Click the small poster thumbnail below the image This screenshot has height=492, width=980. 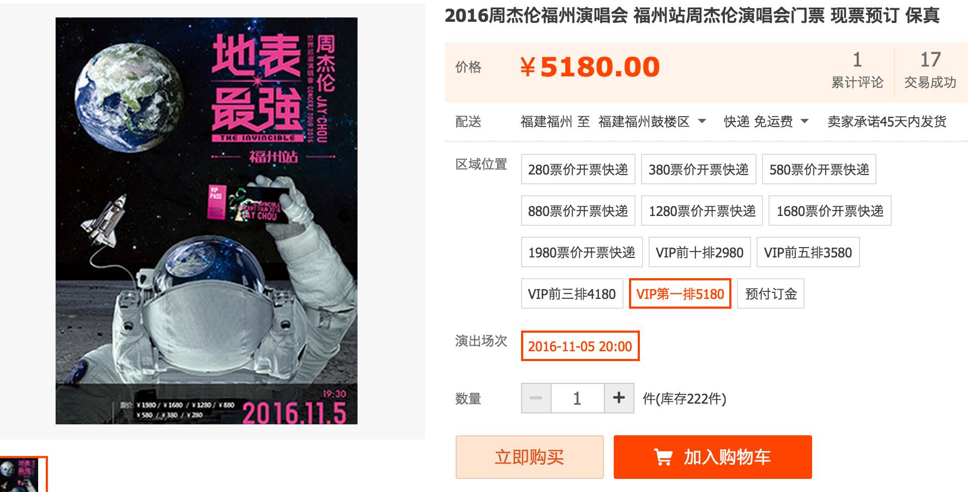click(x=23, y=475)
